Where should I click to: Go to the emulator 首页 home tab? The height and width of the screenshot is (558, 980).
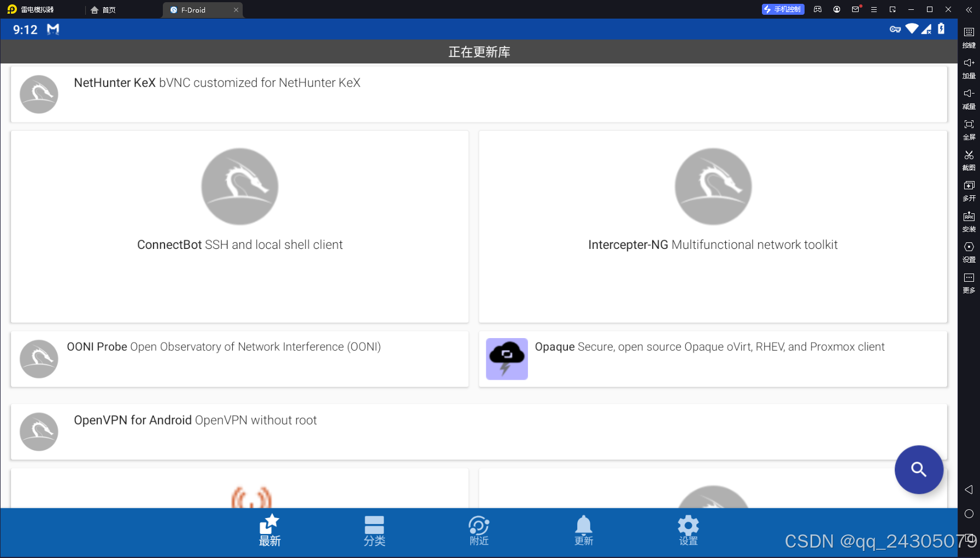coord(103,10)
